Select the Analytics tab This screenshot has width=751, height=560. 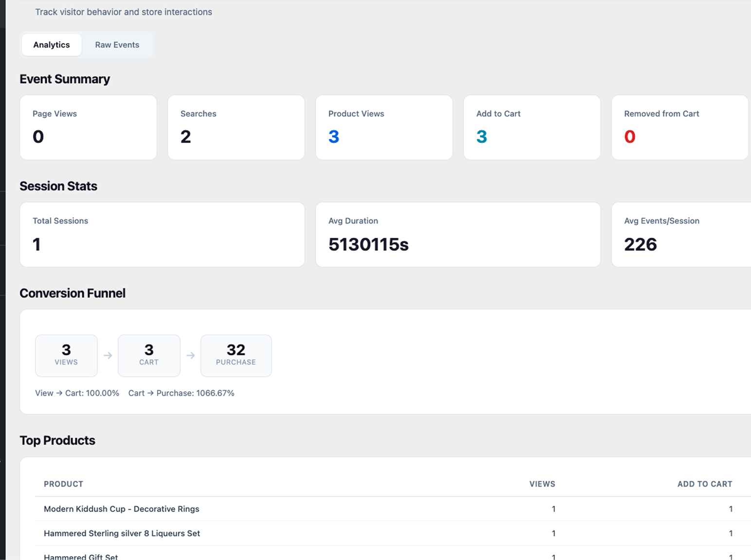(51, 45)
